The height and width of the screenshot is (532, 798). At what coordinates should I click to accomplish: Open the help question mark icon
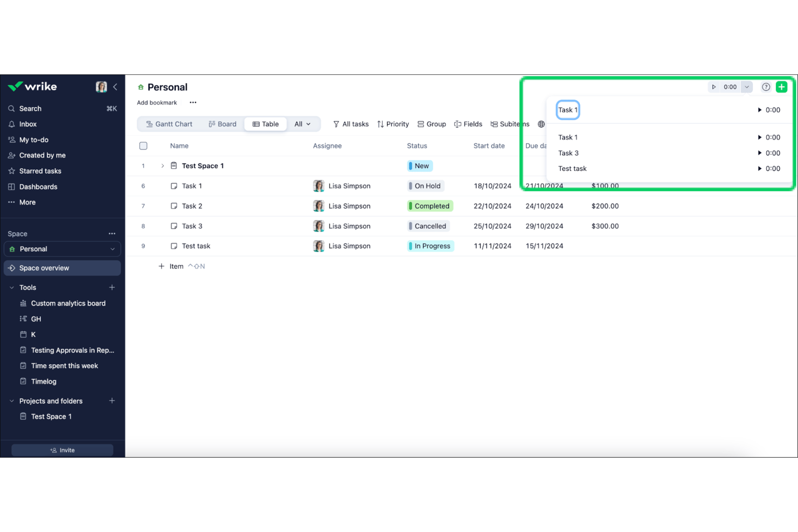766,87
